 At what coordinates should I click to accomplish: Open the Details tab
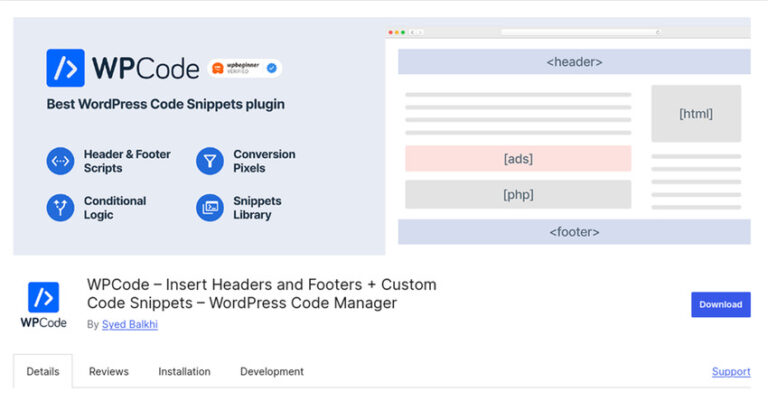click(x=43, y=371)
